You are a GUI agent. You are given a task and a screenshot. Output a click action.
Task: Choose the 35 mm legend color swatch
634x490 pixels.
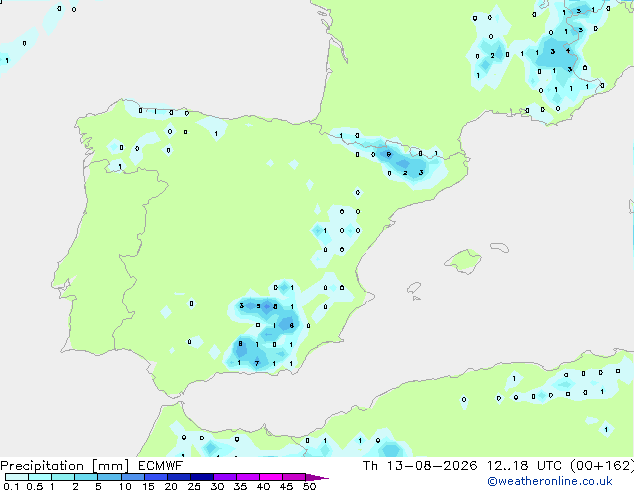[x=247, y=477]
